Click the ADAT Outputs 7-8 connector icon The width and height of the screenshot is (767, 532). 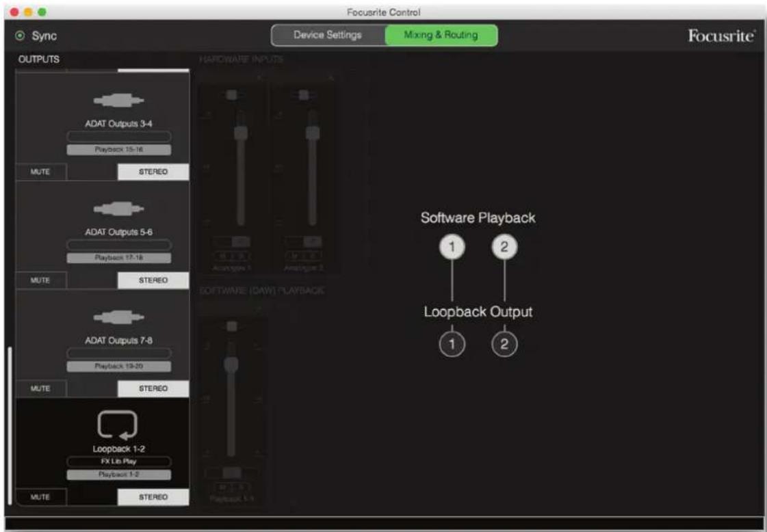click(x=118, y=317)
